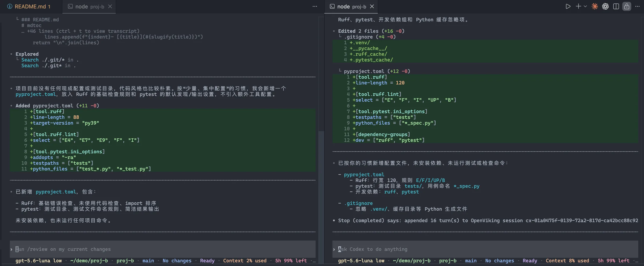Close the right node proj-b tab
644x266 pixels.
tap(372, 6)
